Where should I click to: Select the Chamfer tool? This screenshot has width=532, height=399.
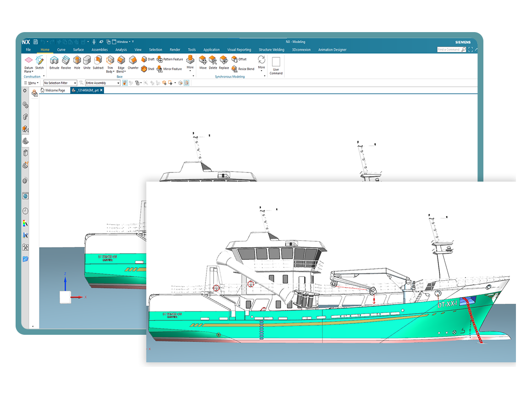pyautogui.click(x=133, y=63)
